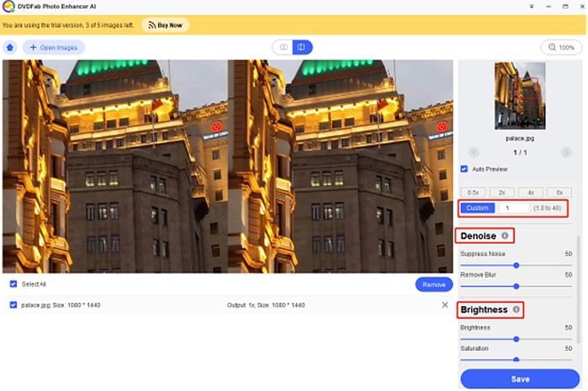This screenshot has width=588, height=391.
Task: Toggle the Select All checkbox
Action: coord(13,284)
